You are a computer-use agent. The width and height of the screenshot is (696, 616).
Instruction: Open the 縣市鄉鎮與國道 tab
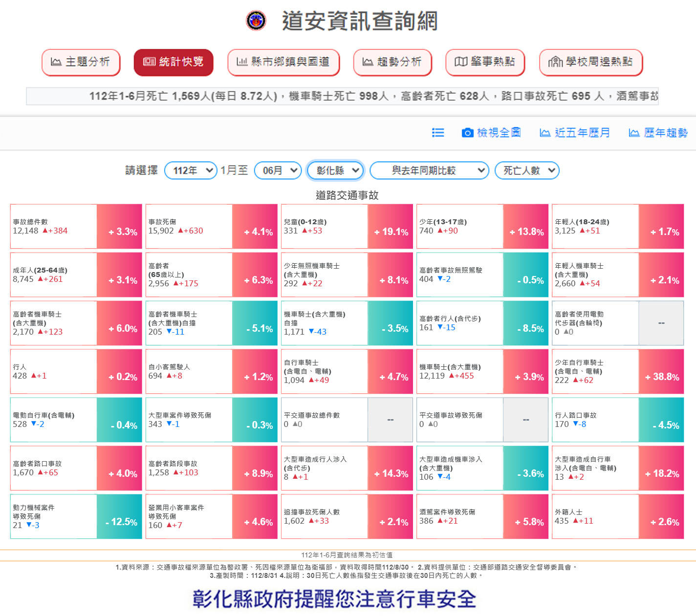coord(283,62)
